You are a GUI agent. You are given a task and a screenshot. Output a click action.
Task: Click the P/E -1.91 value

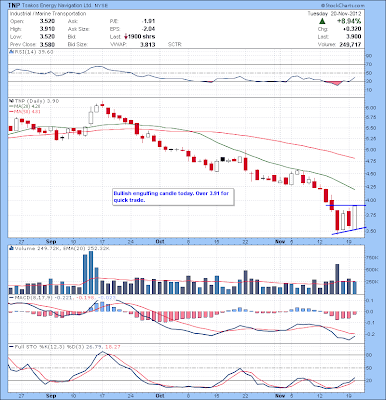[148, 21]
